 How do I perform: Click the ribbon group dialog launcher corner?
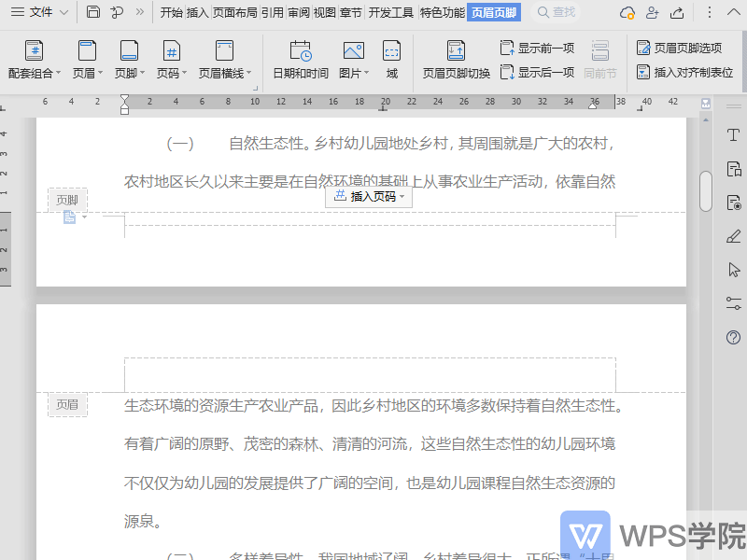255,88
